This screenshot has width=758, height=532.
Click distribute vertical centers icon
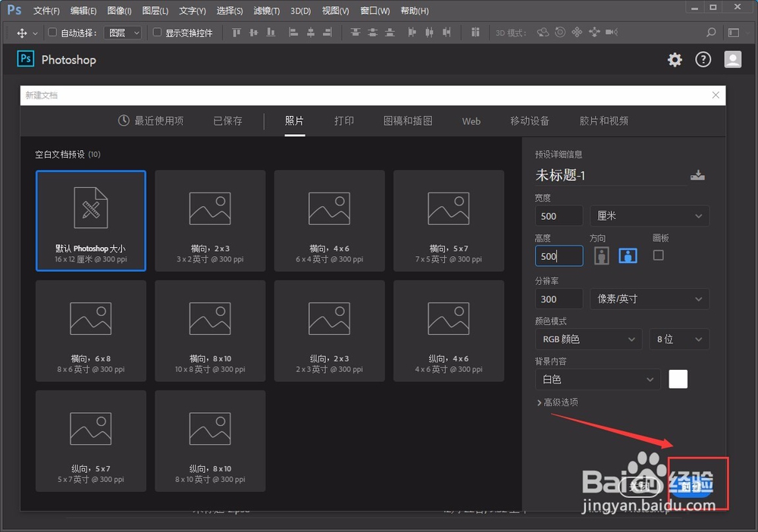pyautogui.click(x=372, y=33)
